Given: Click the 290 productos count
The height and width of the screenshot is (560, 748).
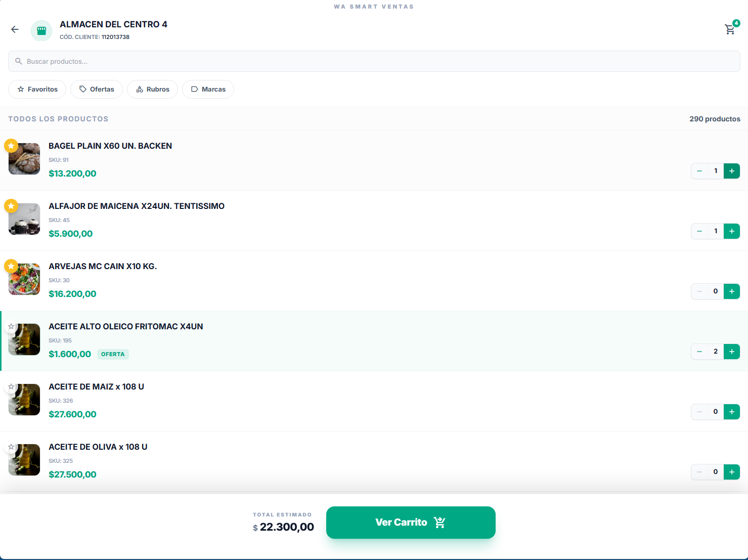Looking at the screenshot, I should coord(715,119).
